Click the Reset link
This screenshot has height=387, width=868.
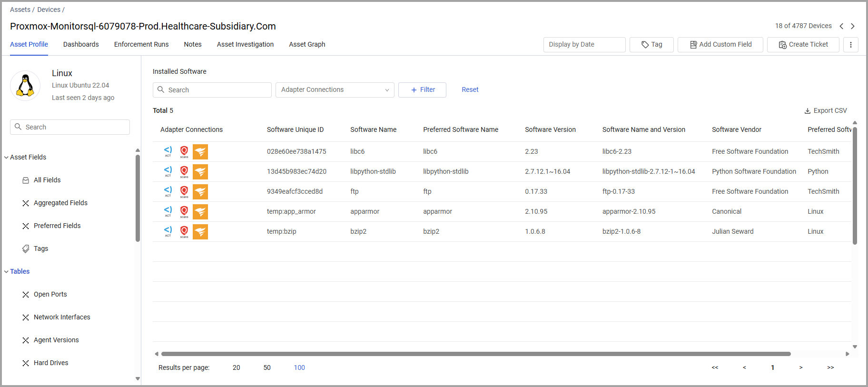tap(470, 89)
